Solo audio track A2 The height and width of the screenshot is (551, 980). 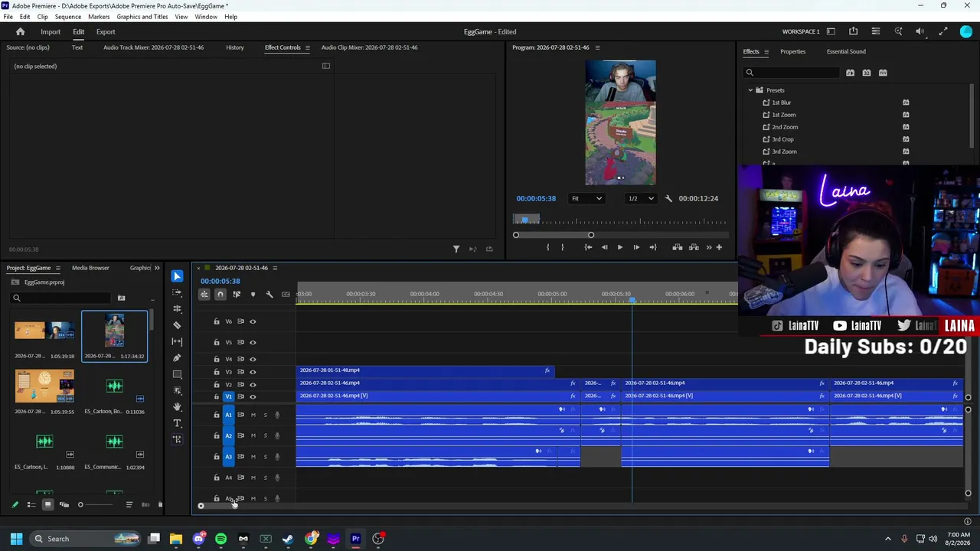tap(266, 436)
